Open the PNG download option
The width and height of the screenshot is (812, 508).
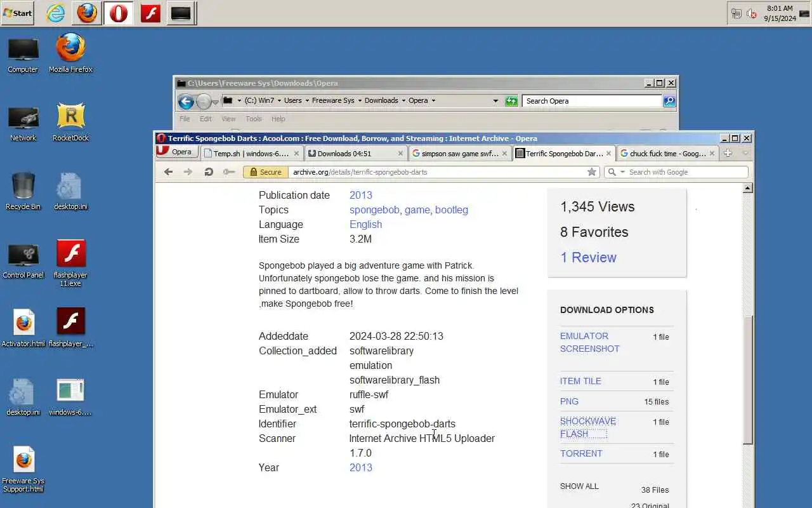(x=569, y=401)
